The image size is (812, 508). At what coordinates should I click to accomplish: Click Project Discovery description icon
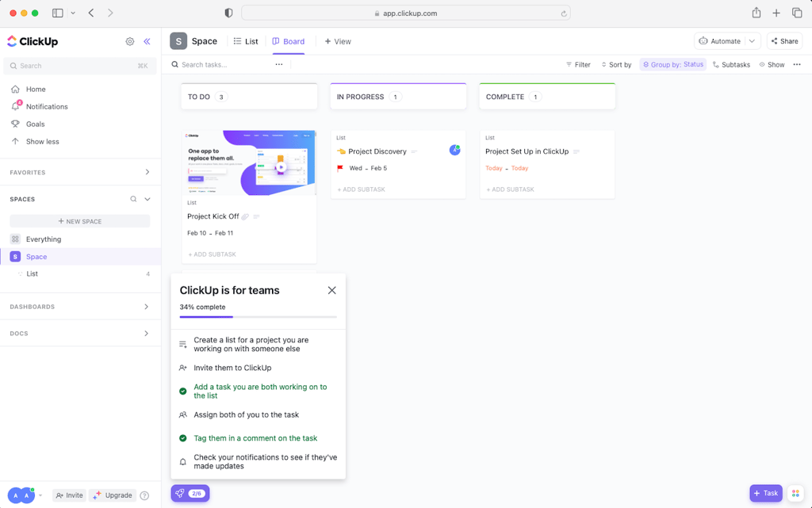414,151
